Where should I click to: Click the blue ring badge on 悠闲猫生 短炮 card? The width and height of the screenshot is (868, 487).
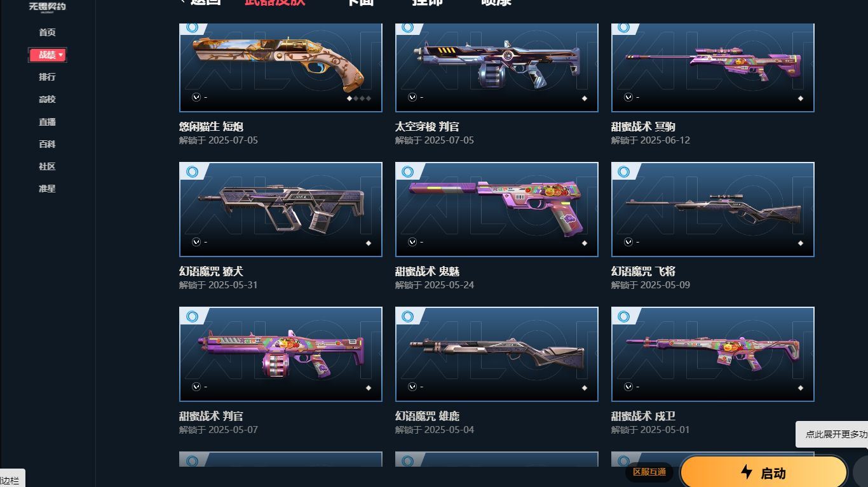click(x=193, y=28)
